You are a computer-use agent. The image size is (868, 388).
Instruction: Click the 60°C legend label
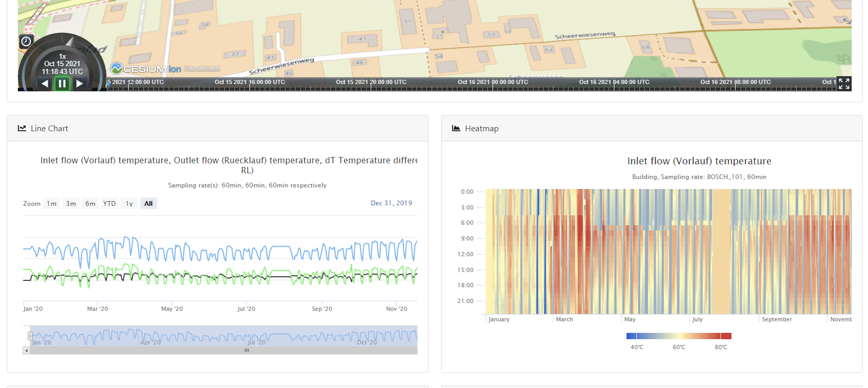click(679, 347)
